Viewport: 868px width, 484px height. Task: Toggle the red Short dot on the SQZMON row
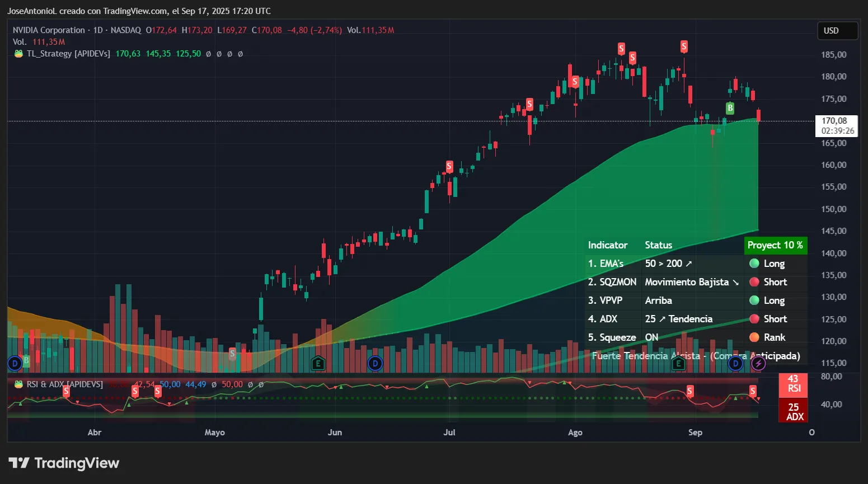click(754, 282)
